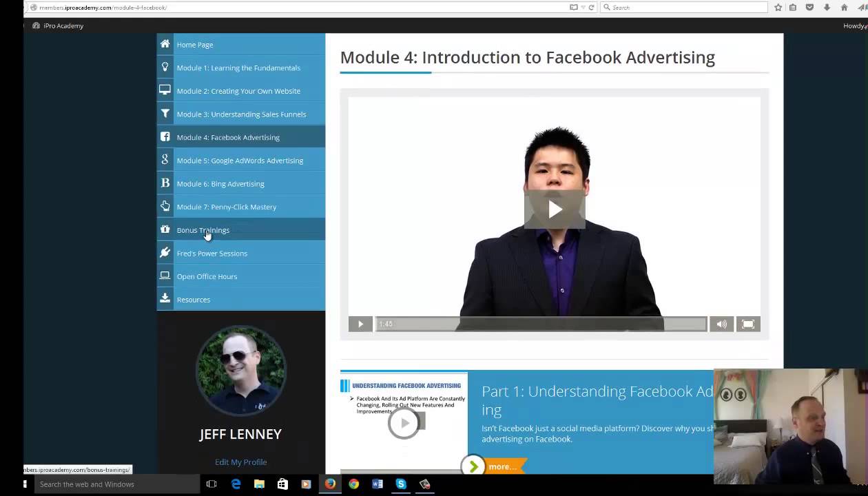Click the Google icon for Module 5
This screenshot has width=868, height=496.
tap(165, 160)
